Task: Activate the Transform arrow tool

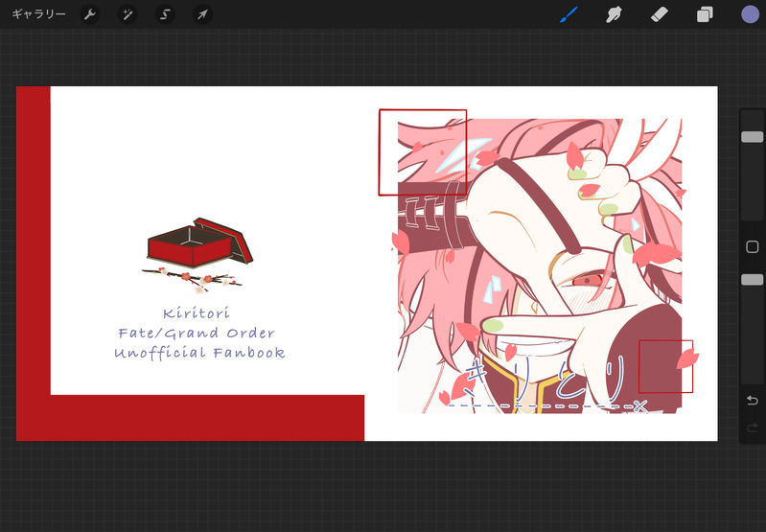Action: coord(202,14)
